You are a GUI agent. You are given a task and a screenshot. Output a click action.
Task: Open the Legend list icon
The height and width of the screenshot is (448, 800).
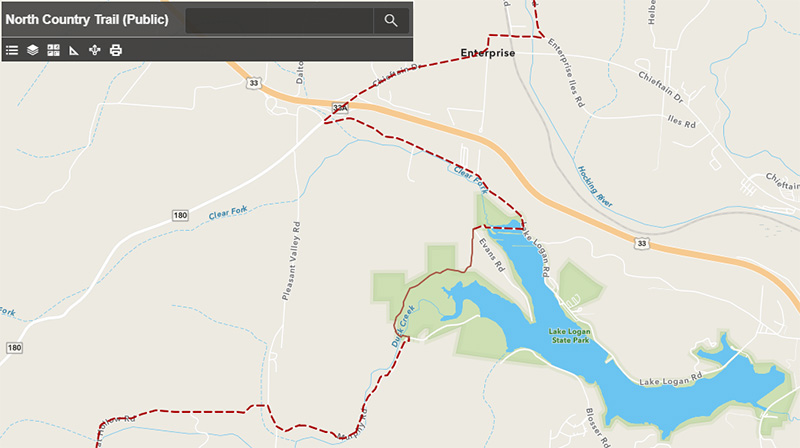[x=12, y=50]
